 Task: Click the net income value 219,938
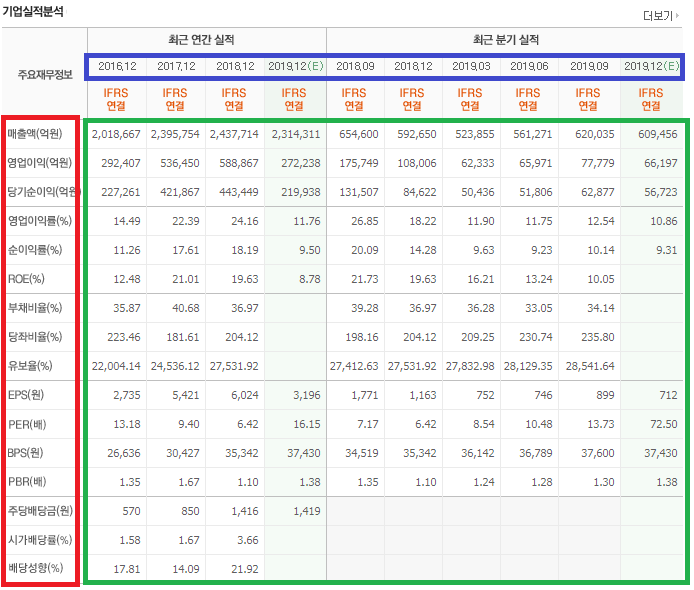point(301,192)
